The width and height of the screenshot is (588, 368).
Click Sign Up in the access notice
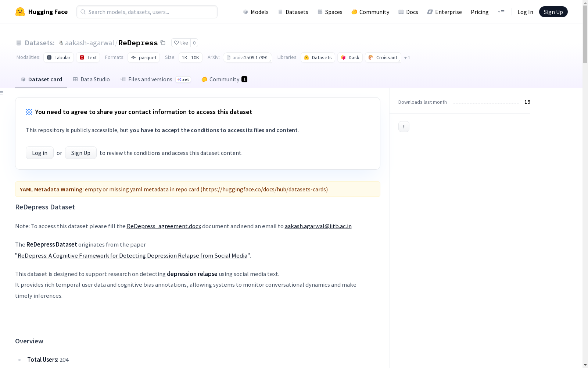81,153
